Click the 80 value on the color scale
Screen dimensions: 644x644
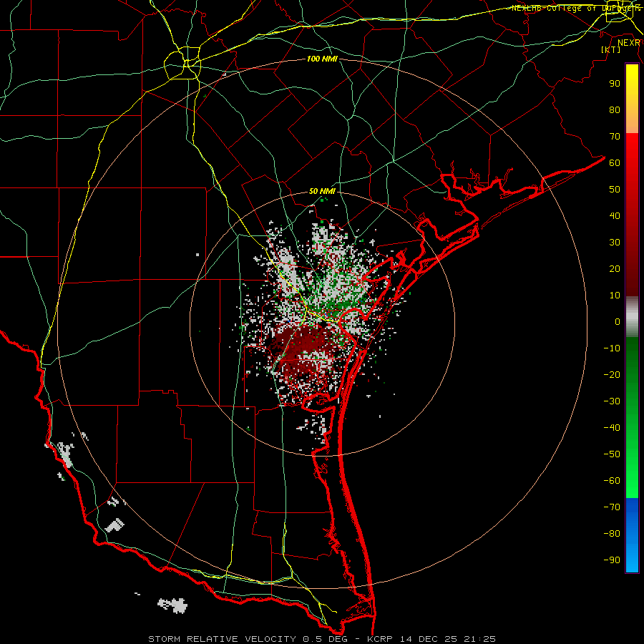[x=615, y=110]
